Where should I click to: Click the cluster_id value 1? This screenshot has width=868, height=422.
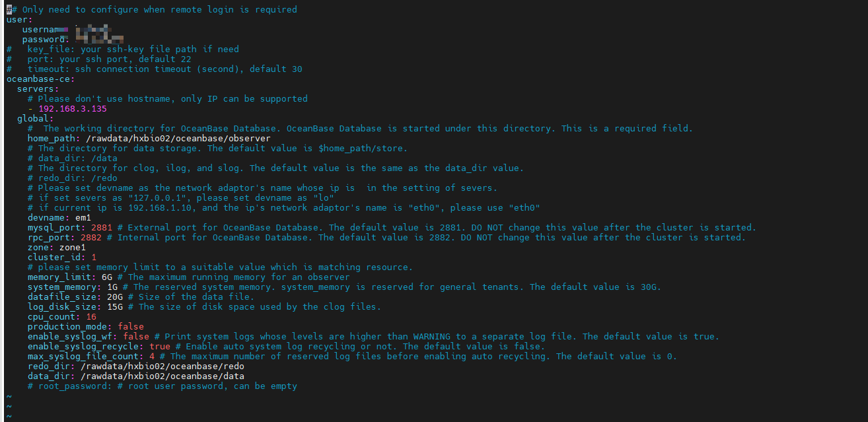94,258
